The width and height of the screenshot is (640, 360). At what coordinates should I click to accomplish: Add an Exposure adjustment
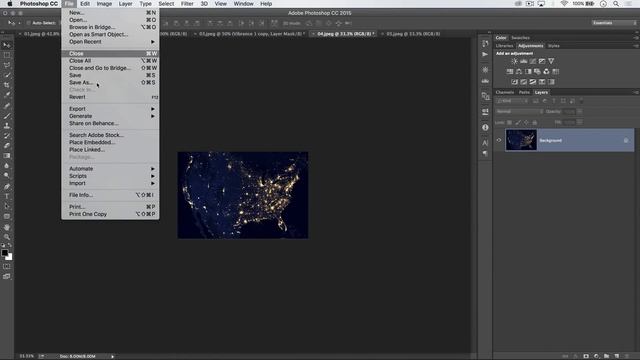click(542, 61)
